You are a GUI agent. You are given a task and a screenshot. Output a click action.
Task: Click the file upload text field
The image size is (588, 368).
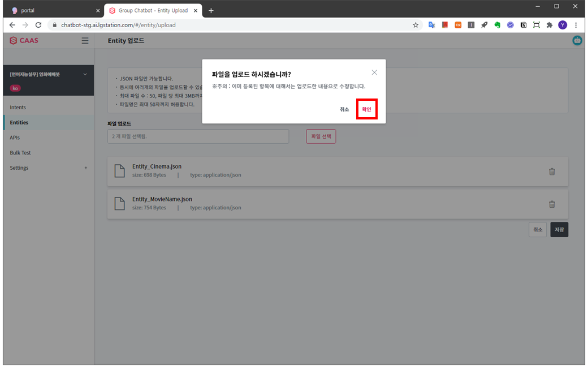pos(198,136)
